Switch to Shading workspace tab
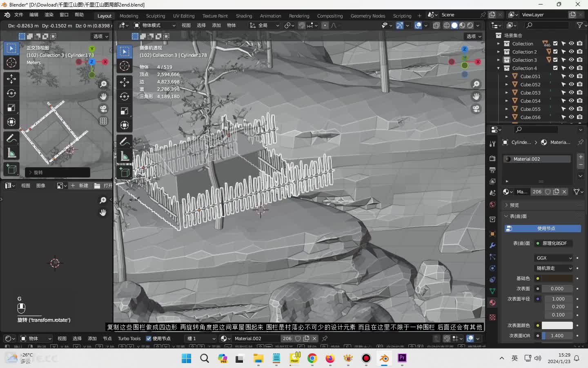588x368 pixels. 244,16
